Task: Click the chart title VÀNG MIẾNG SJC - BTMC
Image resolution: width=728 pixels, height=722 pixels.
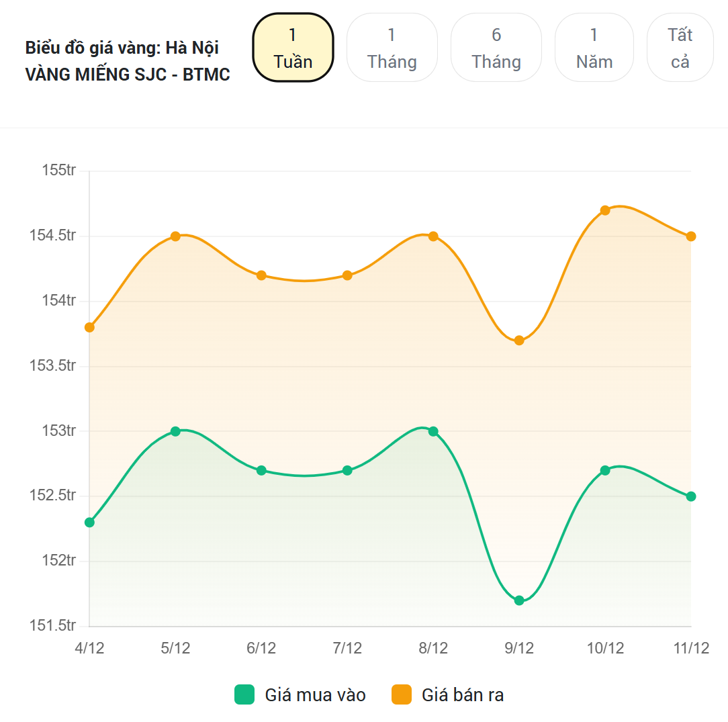Action: click(128, 75)
